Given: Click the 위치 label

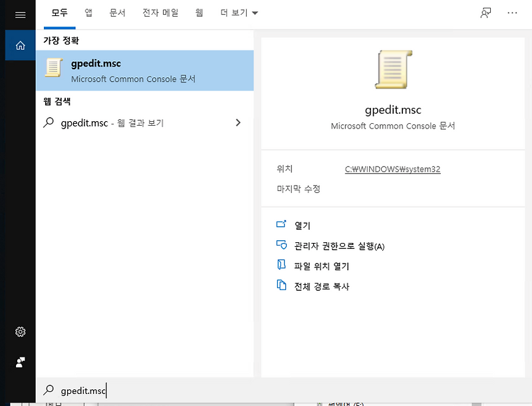Looking at the screenshot, I should (285, 168).
